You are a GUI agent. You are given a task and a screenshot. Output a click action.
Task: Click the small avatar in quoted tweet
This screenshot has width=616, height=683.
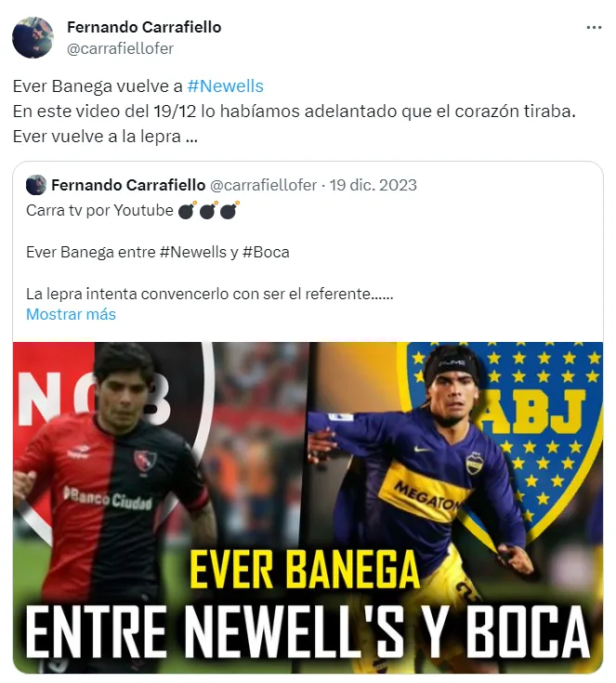pos(36,185)
